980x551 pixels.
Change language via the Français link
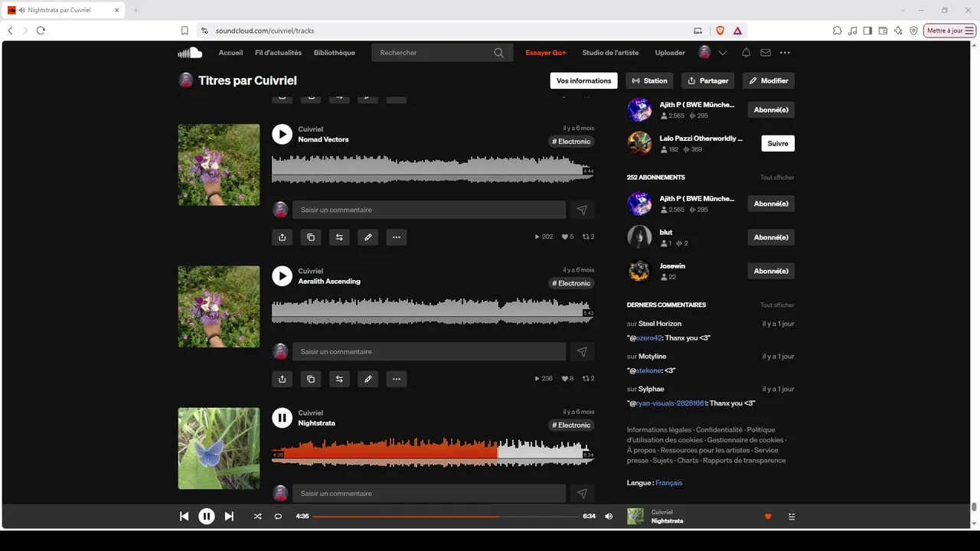(668, 483)
